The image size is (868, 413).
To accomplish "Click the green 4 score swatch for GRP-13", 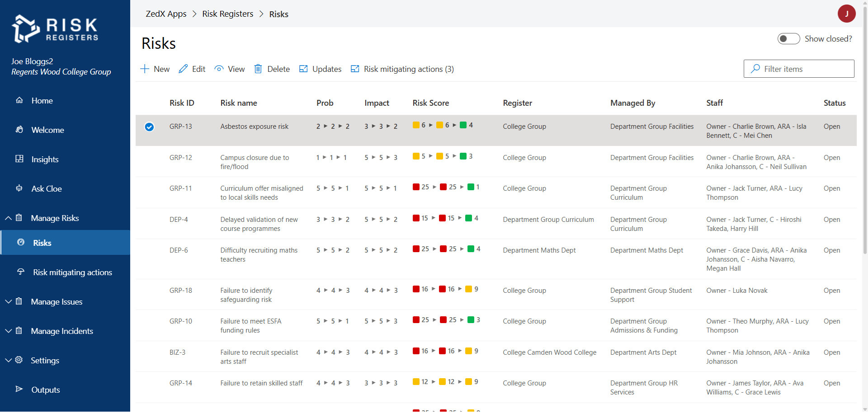I will click(463, 125).
